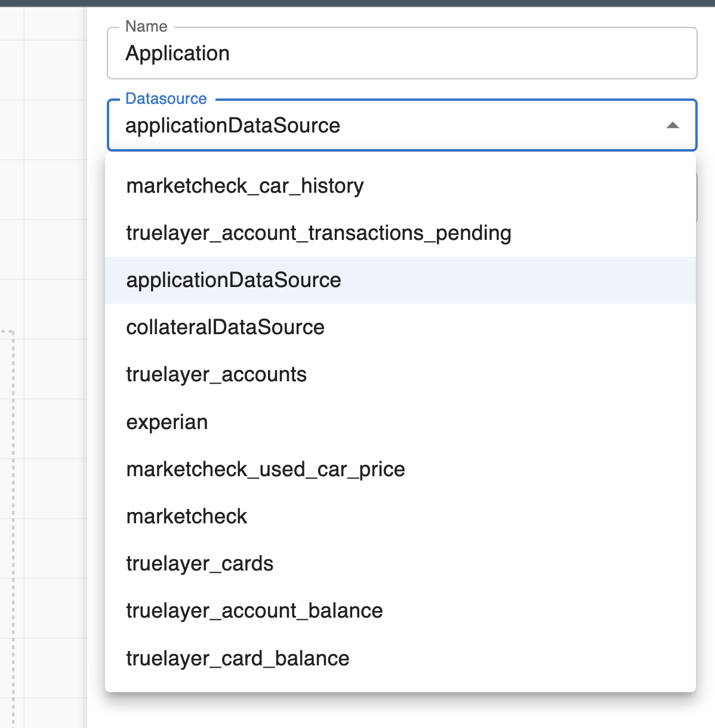This screenshot has height=728, width=715.
Task: Pick truelayer_account_transactions_pending option
Action: click(318, 233)
